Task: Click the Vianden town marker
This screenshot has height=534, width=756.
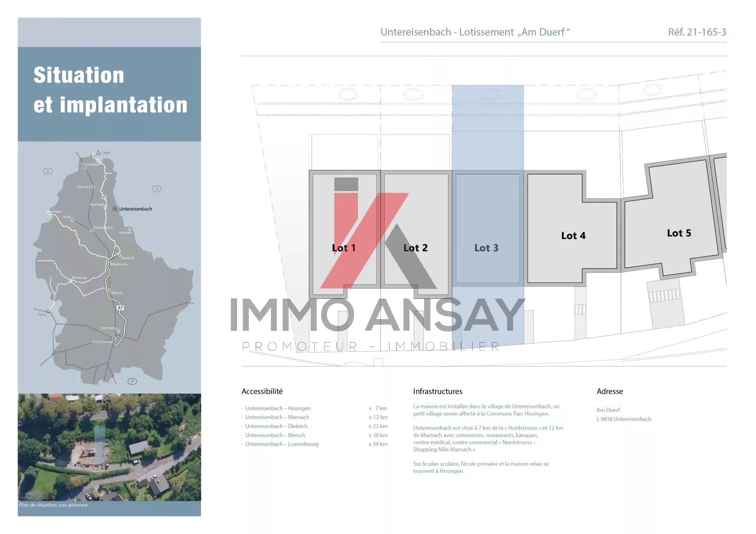Action: [130, 229]
